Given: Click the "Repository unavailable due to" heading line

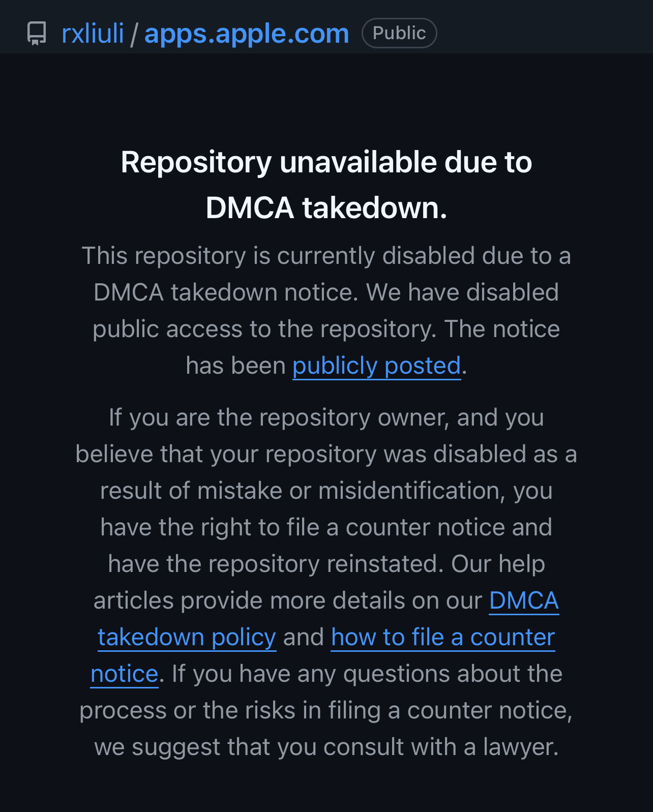Looking at the screenshot, I should (x=326, y=162).
